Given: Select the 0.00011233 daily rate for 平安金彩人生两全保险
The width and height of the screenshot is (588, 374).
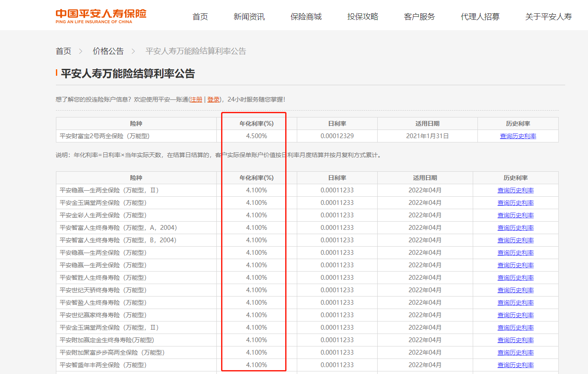Looking at the screenshot, I should coord(337,215).
